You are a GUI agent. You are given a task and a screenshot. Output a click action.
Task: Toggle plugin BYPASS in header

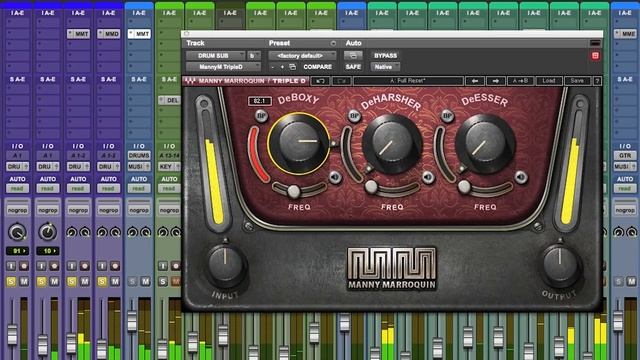coord(385,56)
